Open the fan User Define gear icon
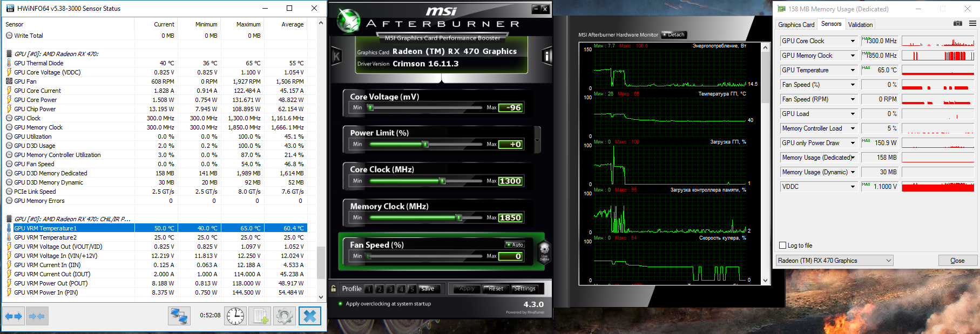 (x=544, y=252)
